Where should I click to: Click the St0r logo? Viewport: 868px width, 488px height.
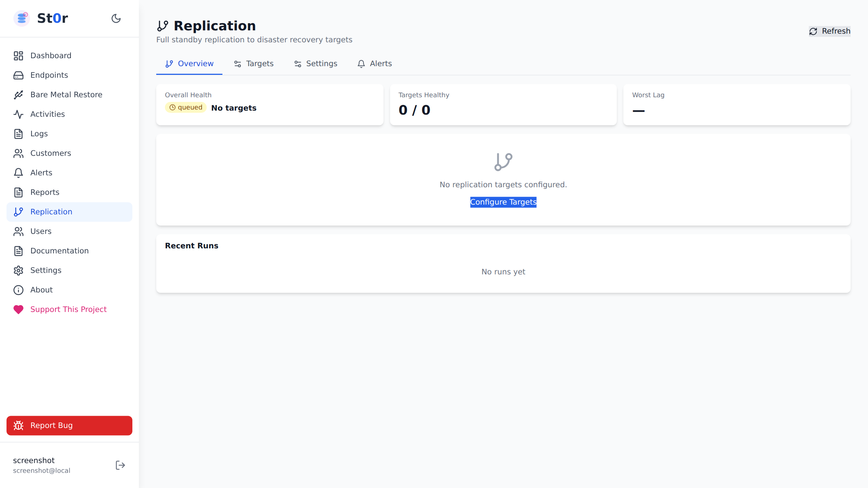tap(41, 18)
